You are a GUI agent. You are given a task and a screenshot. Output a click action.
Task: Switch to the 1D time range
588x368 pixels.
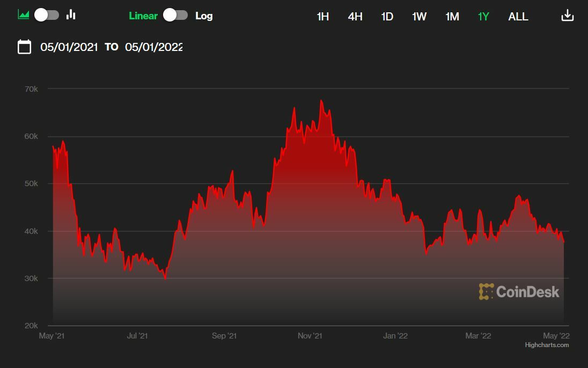(387, 17)
